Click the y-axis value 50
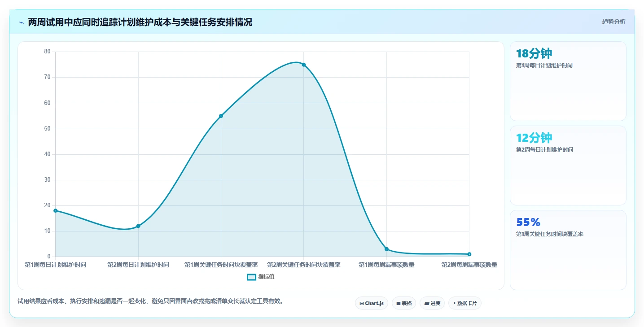Viewport: 644px width, 327px height. pos(47,129)
